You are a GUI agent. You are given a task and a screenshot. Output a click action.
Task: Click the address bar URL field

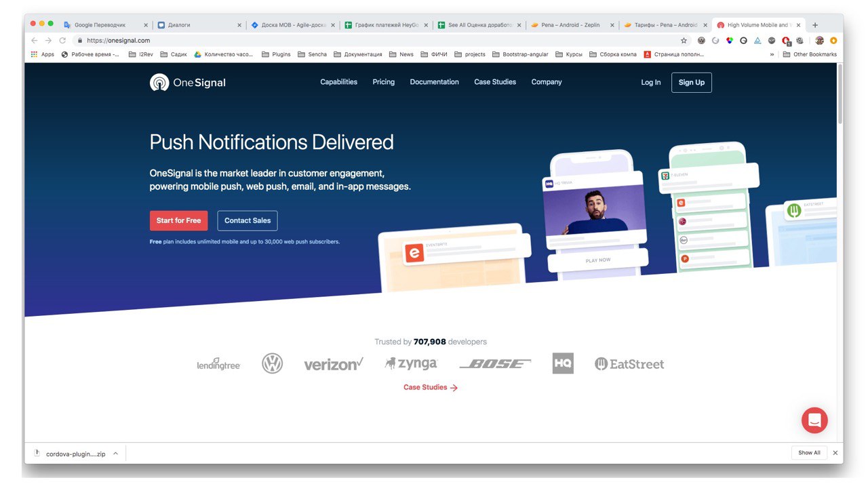pos(380,41)
